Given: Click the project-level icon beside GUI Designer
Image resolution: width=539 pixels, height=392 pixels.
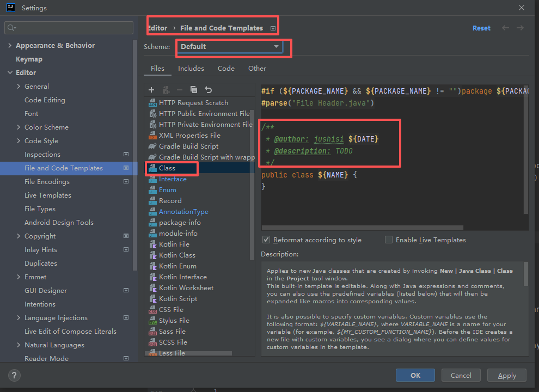Looking at the screenshot, I should [x=126, y=291].
